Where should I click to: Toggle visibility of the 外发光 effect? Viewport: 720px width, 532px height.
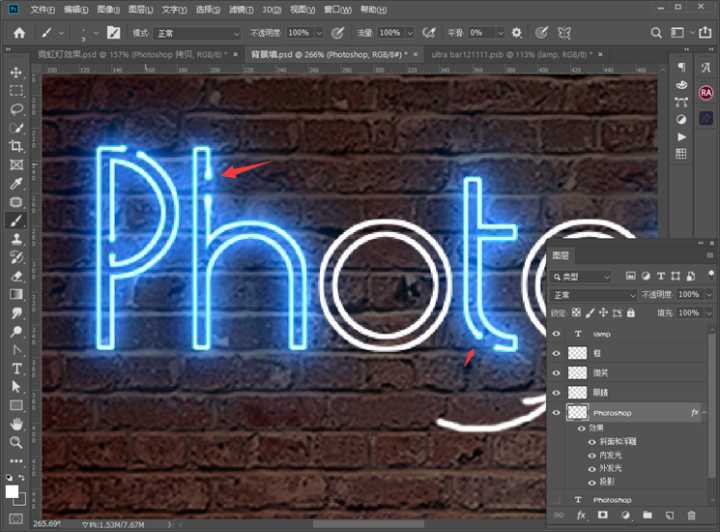[591, 467]
